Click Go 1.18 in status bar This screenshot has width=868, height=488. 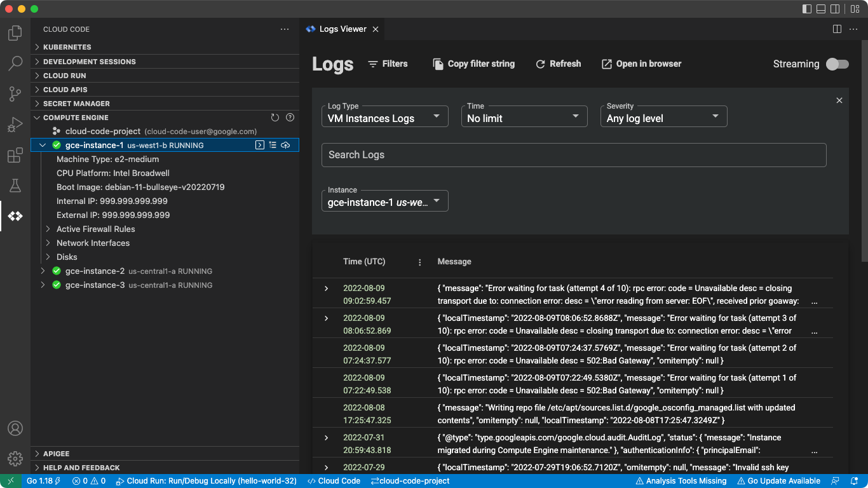tap(44, 481)
